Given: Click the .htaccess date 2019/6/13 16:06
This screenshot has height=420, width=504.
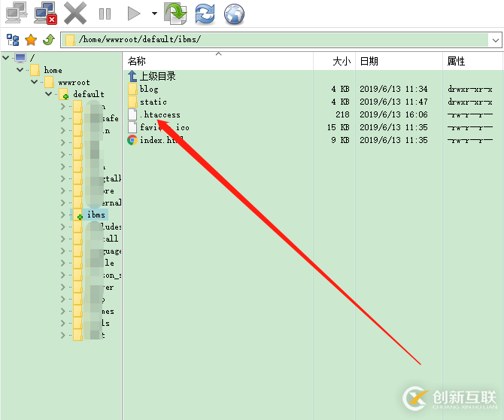Looking at the screenshot, I should point(393,115).
